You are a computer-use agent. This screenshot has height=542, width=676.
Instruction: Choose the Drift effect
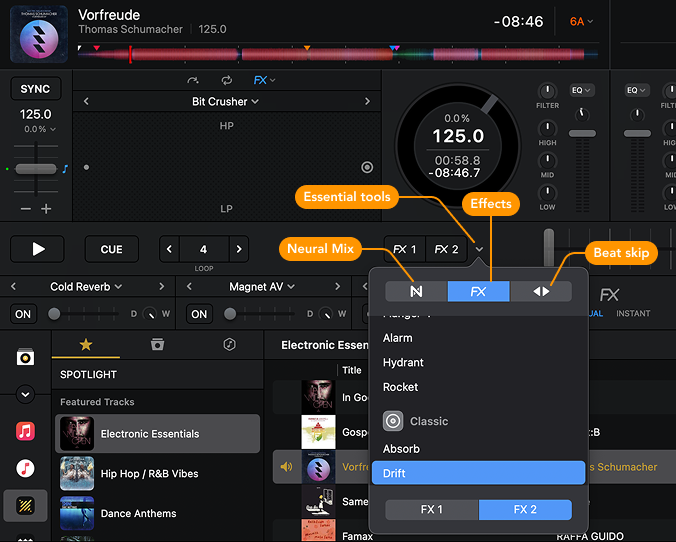coord(478,473)
